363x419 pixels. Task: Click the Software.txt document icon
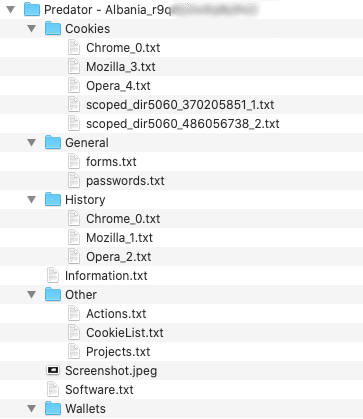point(53,389)
